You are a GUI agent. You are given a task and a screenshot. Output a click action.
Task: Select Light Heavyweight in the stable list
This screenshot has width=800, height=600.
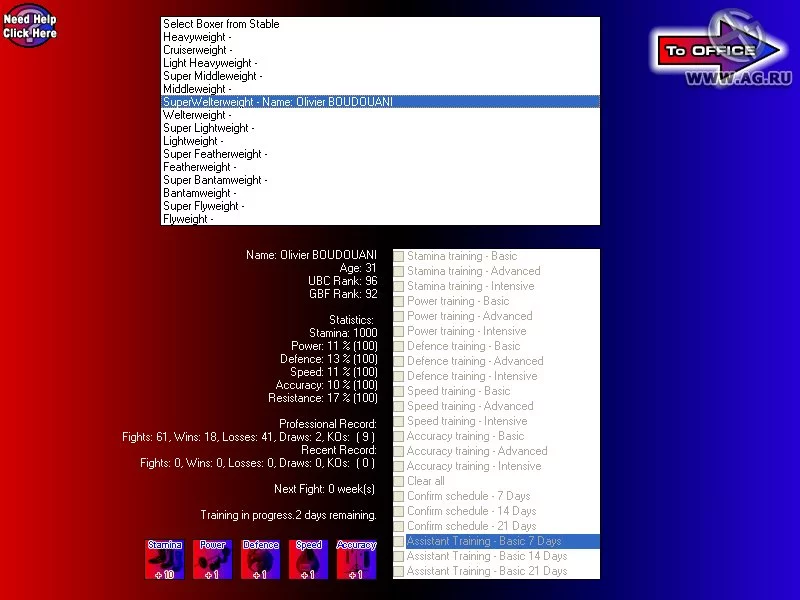pos(380,63)
